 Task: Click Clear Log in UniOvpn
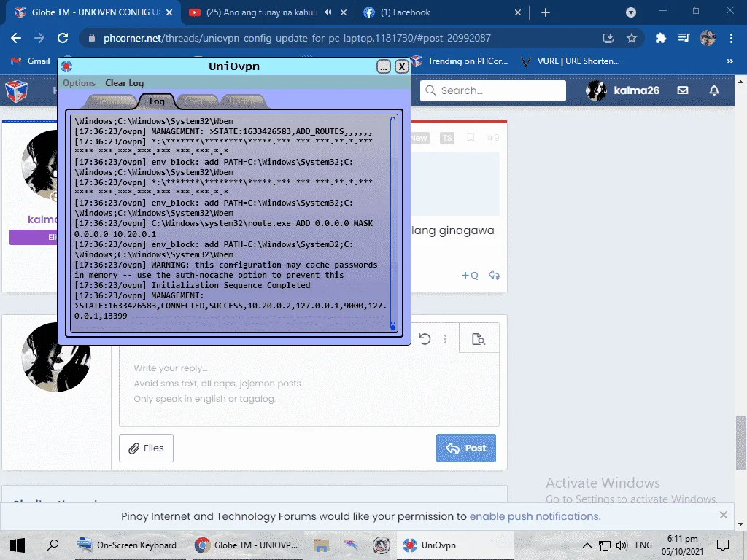124,83
